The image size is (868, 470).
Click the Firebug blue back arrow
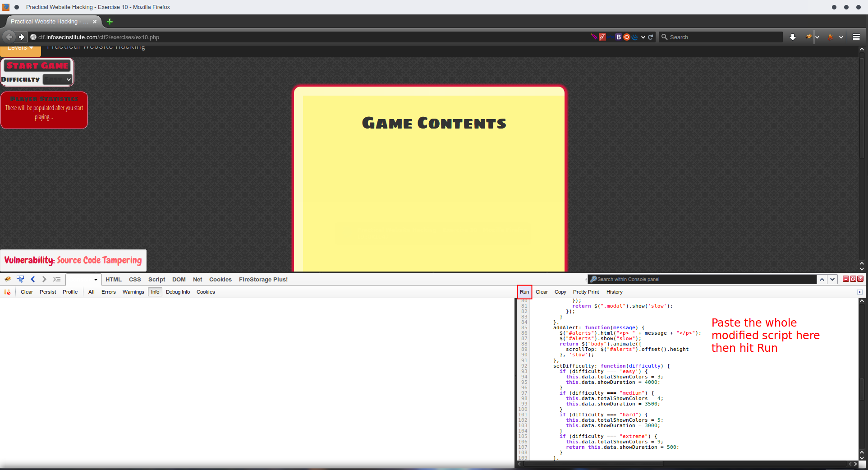[x=32, y=279]
